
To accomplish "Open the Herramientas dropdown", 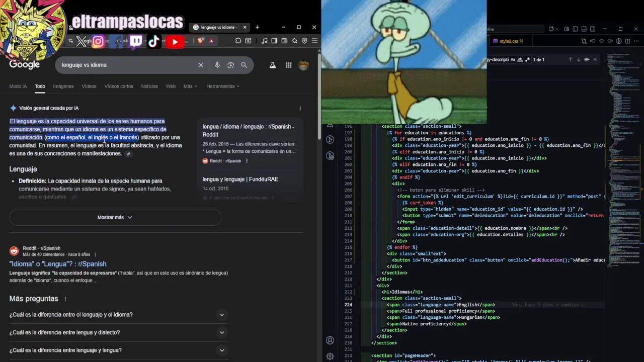I will click(222, 86).
